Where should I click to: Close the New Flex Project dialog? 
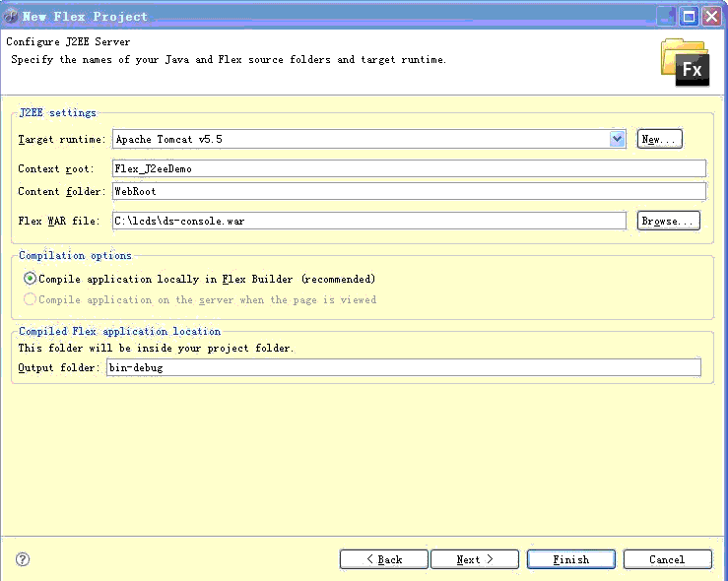tap(712, 17)
